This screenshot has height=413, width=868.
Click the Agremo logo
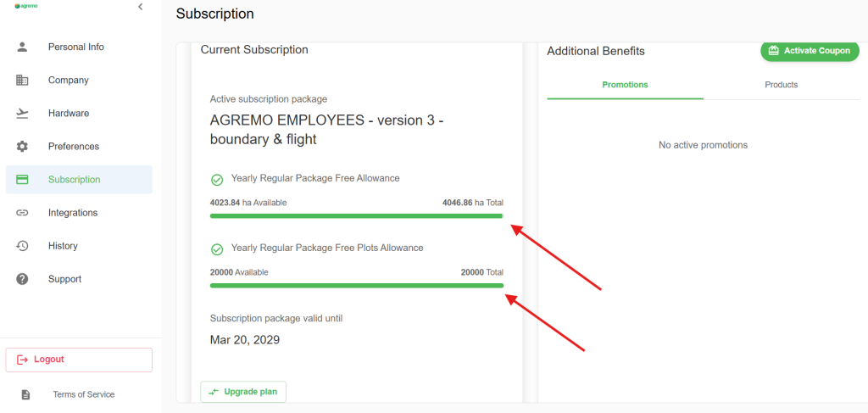(26, 6)
